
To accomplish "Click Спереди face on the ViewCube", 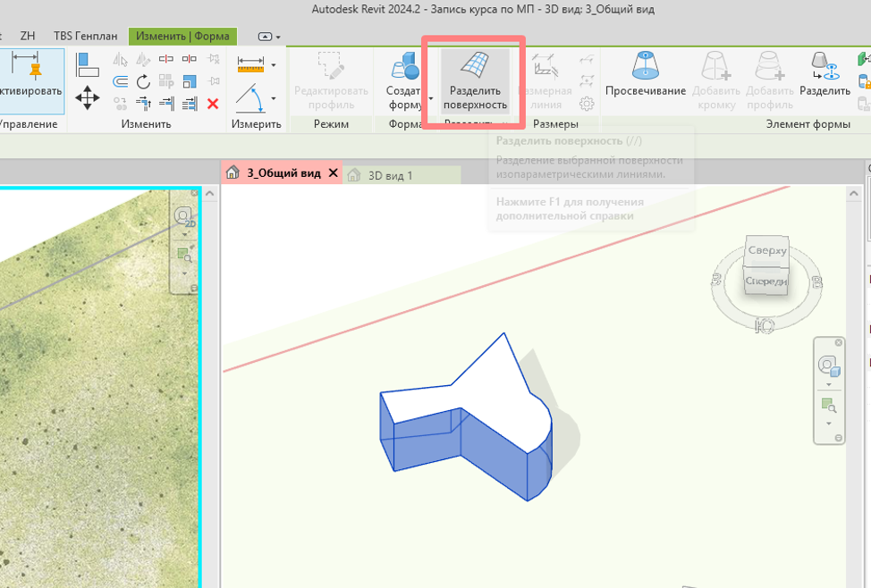I will pyautogui.click(x=766, y=281).
